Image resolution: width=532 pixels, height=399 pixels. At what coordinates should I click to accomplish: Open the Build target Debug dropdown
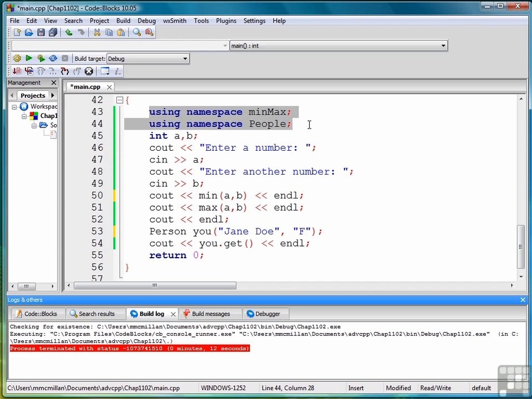pyautogui.click(x=148, y=59)
